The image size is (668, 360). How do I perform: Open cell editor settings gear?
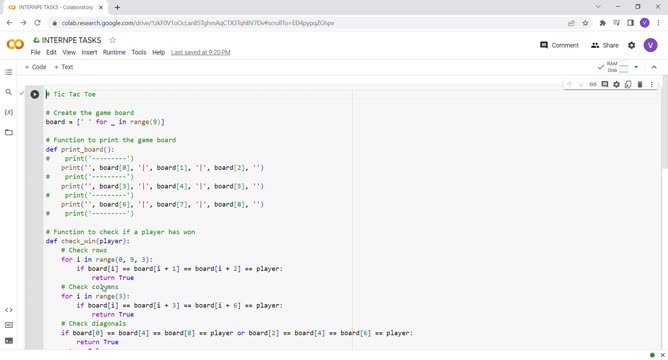[616, 84]
